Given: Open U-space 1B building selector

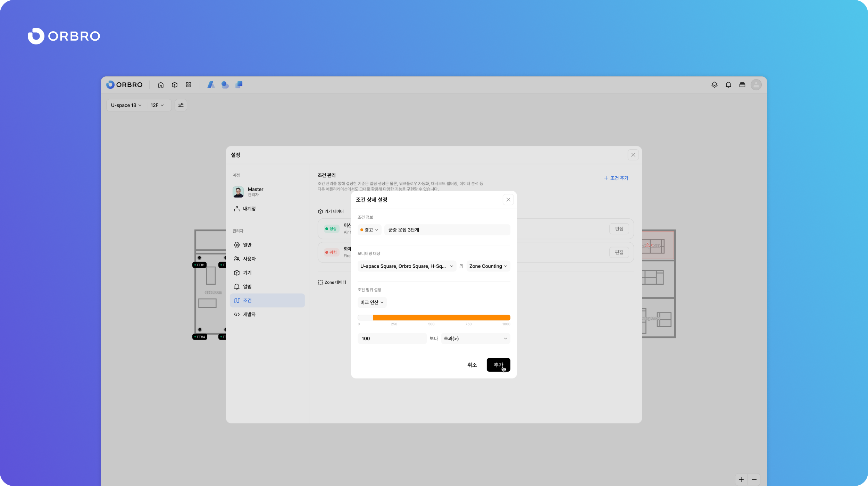Looking at the screenshot, I should [x=126, y=105].
